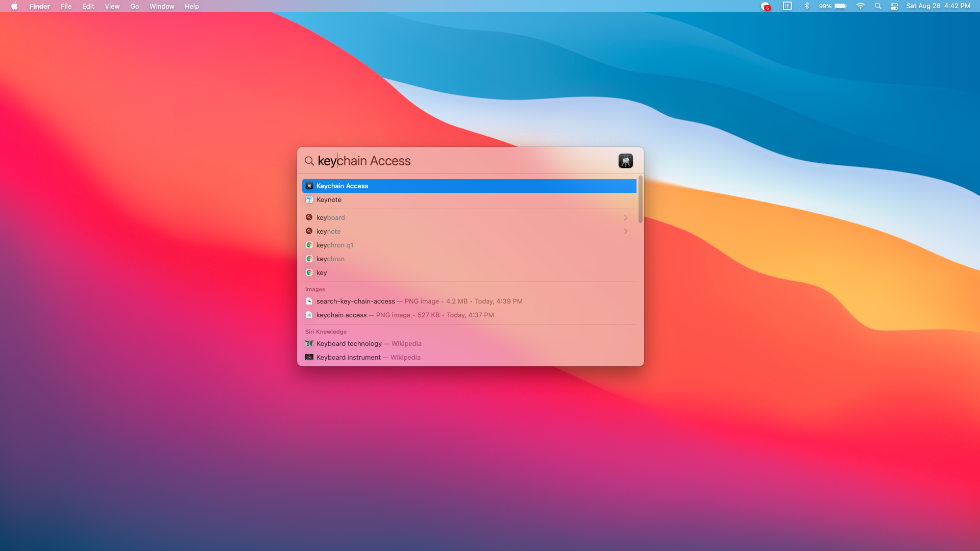980x551 pixels.
Task: Click Chrome icon beside key suggestion
Action: 309,272
